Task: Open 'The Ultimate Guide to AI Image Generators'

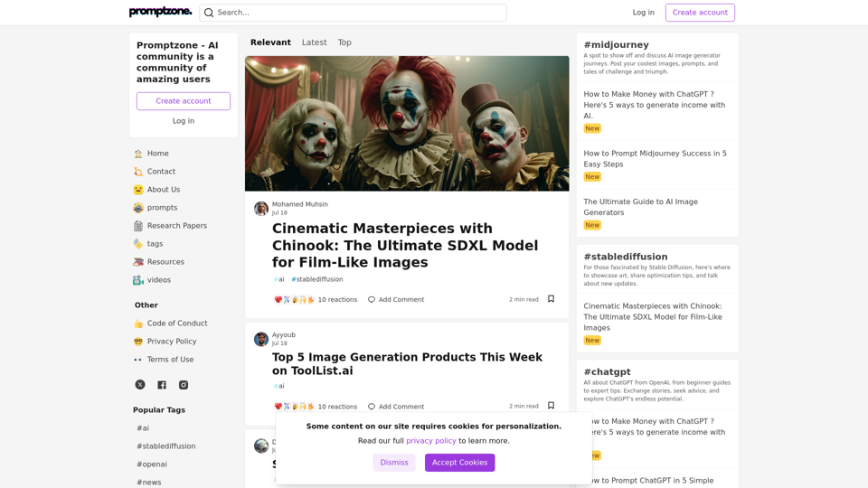Action: click(640, 207)
